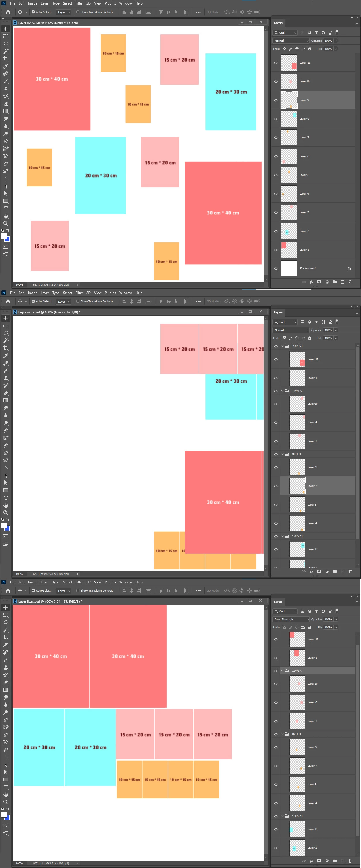Click foreground color swatch in Layer 9 window
This screenshot has width=361, height=868.
click(4, 236)
